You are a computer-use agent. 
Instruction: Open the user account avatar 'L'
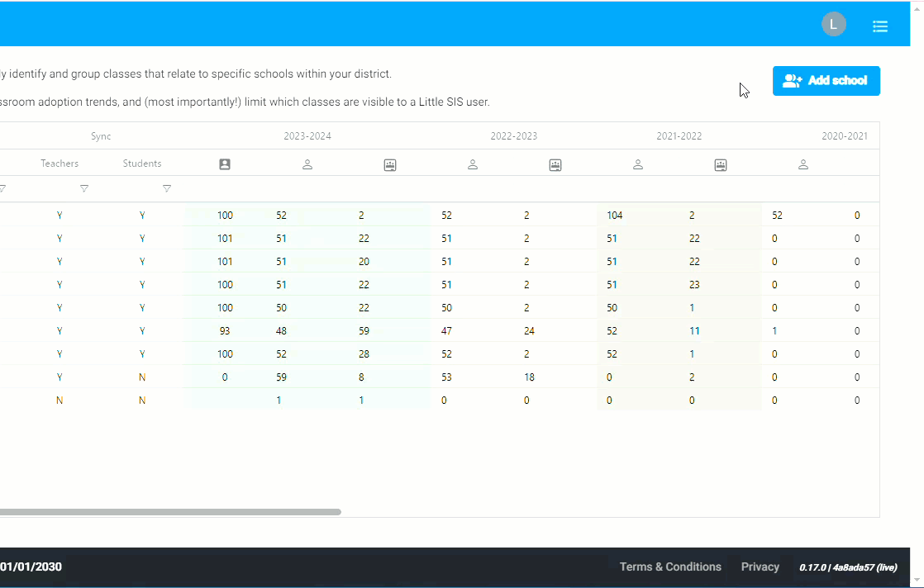coord(833,25)
